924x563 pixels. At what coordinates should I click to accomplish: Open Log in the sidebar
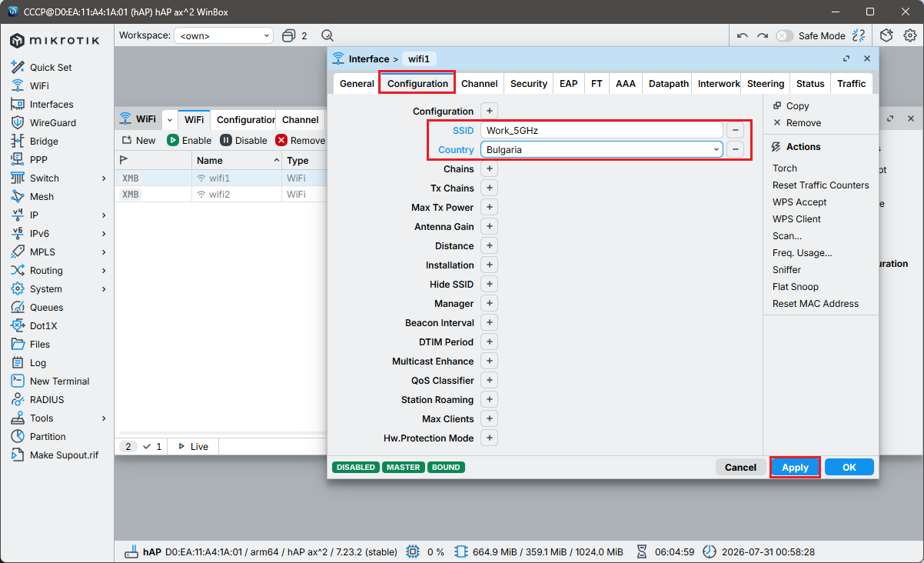coord(38,363)
